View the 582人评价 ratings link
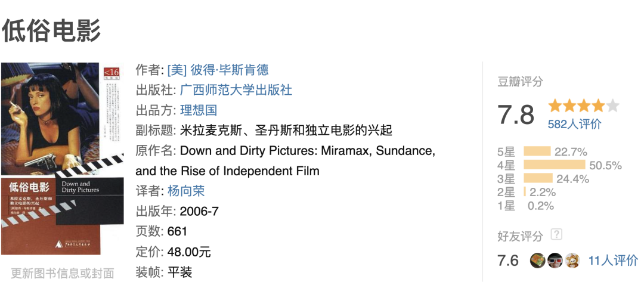 (x=574, y=124)
